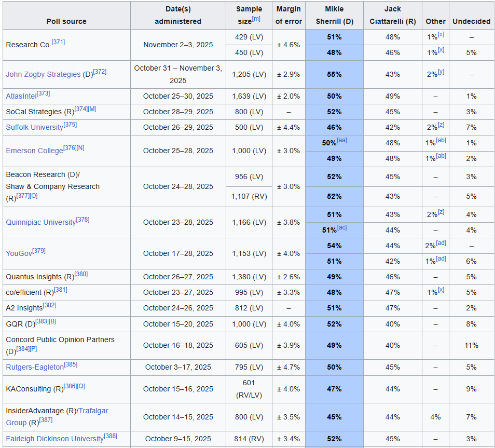Select the November 2–3, 2025 date cell
This screenshot has height=448, width=495.
[178, 45]
